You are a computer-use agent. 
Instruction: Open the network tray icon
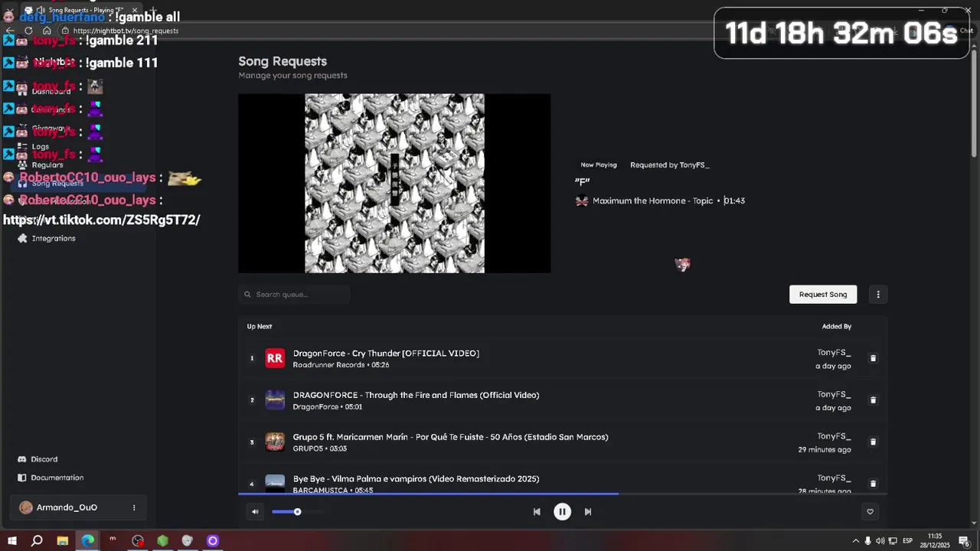coord(892,541)
